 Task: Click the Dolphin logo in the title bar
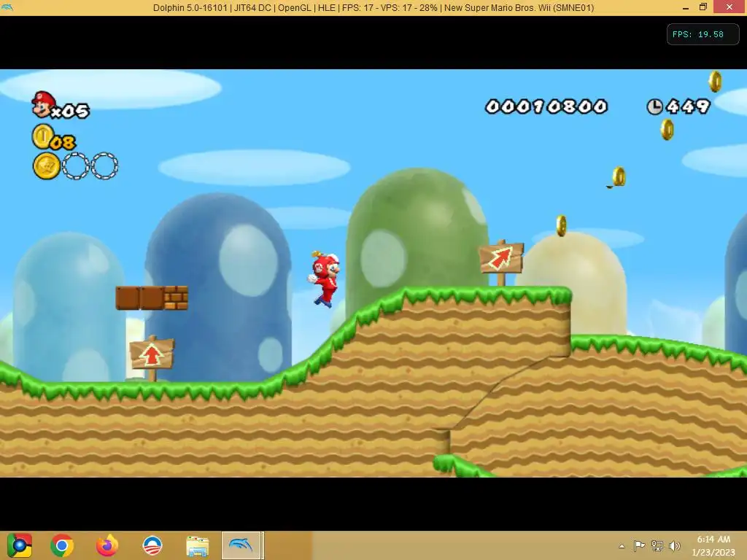(x=7, y=7)
